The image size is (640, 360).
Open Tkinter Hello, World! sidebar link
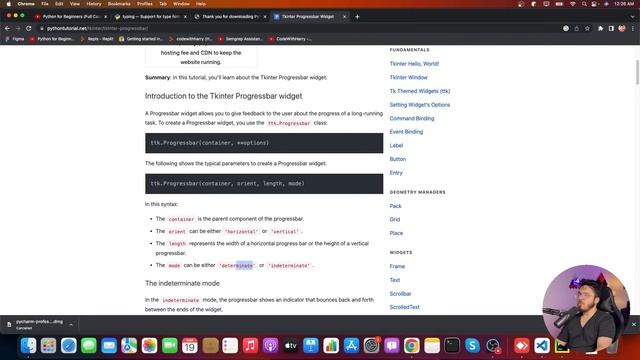[x=414, y=64]
